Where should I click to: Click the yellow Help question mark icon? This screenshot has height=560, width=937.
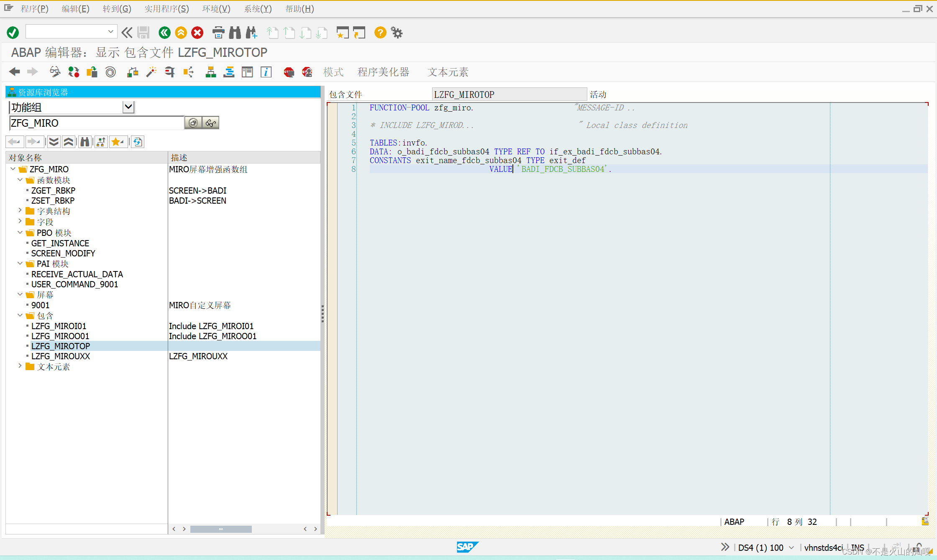tap(380, 32)
